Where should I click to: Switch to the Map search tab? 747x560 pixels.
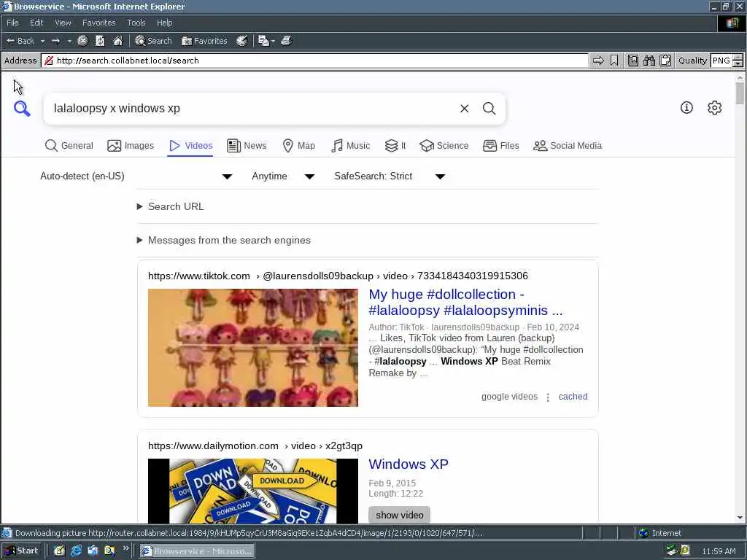[298, 146]
